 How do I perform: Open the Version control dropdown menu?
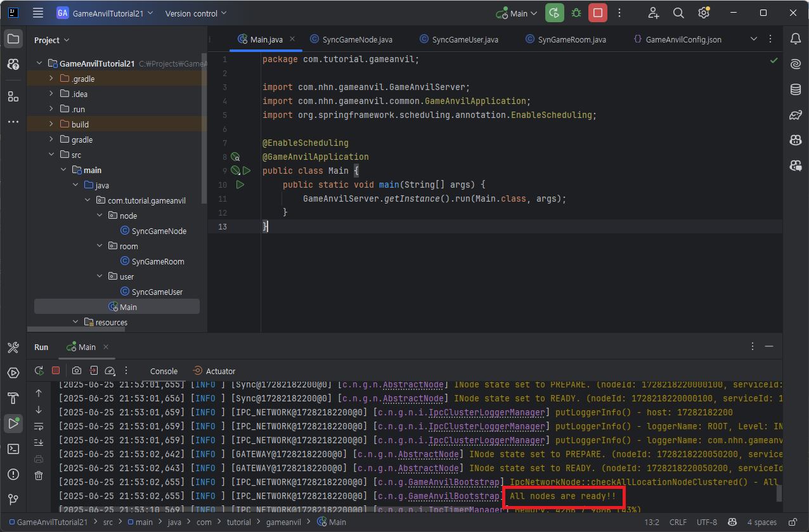[x=195, y=13]
